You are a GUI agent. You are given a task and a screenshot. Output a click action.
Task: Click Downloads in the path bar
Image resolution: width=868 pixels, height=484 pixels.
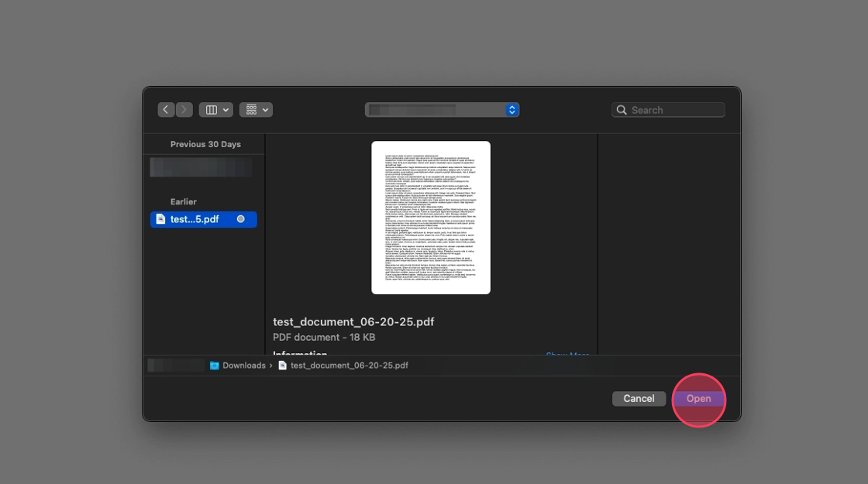pos(244,366)
